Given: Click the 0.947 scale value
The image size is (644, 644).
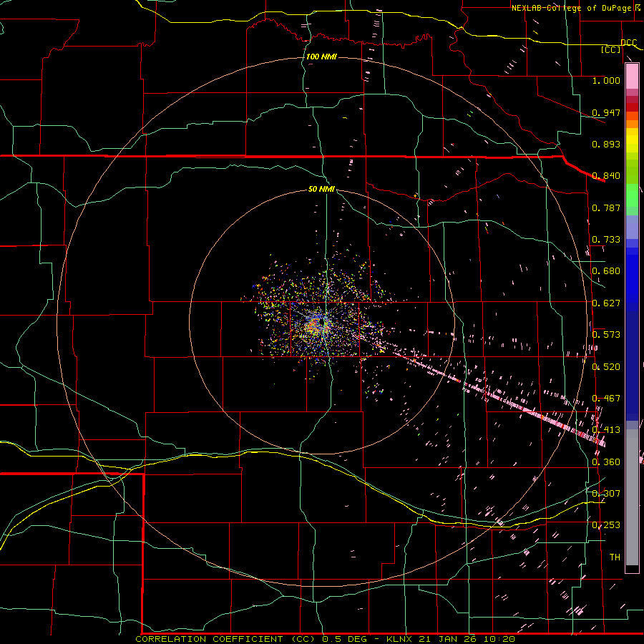Looking at the screenshot, I should [606, 112].
